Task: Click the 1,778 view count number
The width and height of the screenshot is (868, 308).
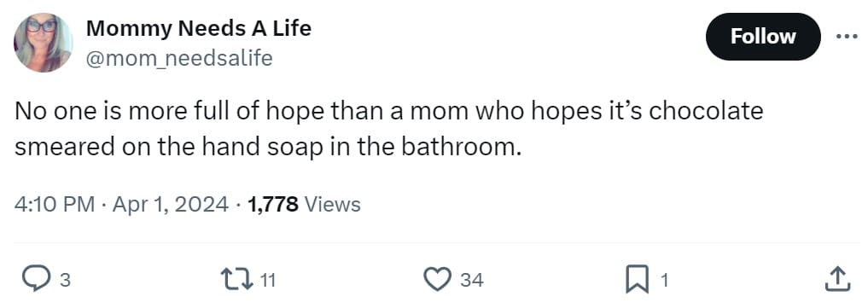Action: [x=273, y=205]
